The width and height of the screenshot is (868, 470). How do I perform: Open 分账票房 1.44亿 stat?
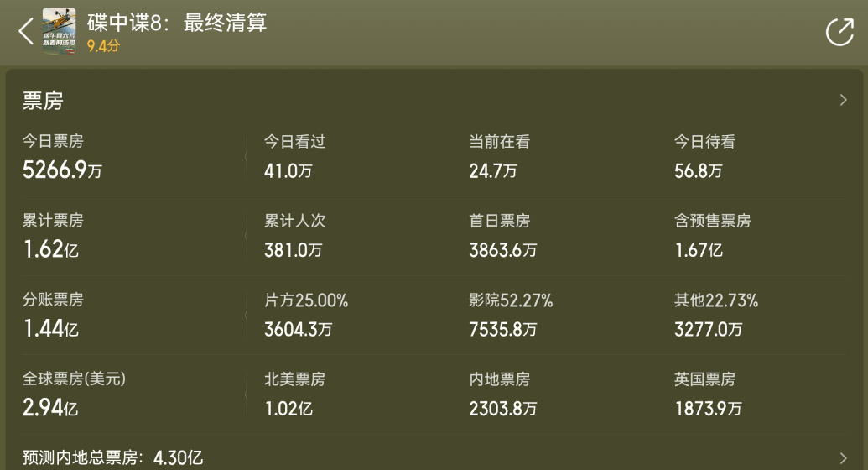[x=53, y=316]
